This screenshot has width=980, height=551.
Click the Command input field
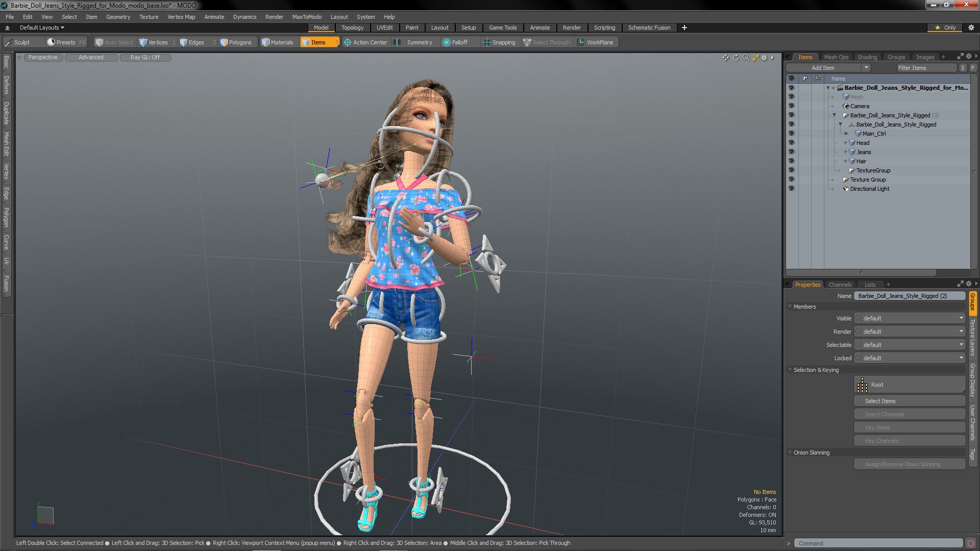pyautogui.click(x=878, y=543)
